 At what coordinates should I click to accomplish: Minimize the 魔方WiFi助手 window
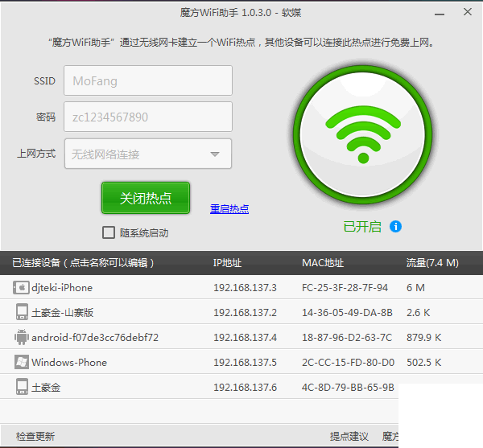point(440,14)
